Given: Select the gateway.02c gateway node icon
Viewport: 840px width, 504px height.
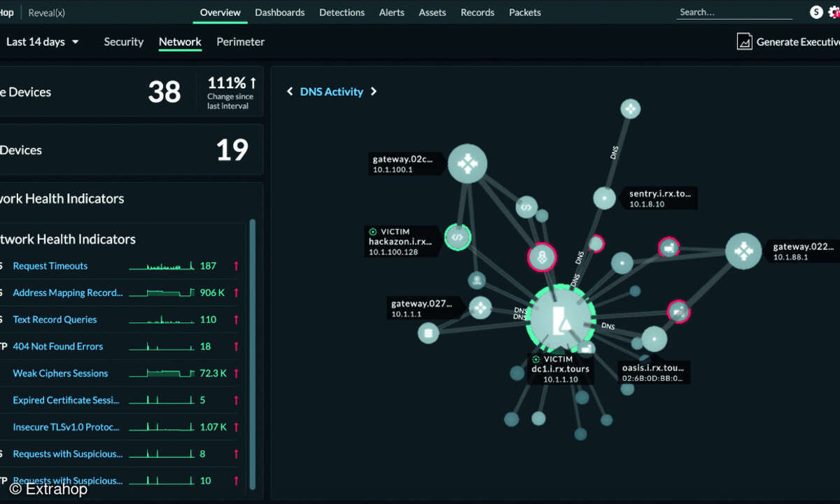Looking at the screenshot, I should 467,164.
